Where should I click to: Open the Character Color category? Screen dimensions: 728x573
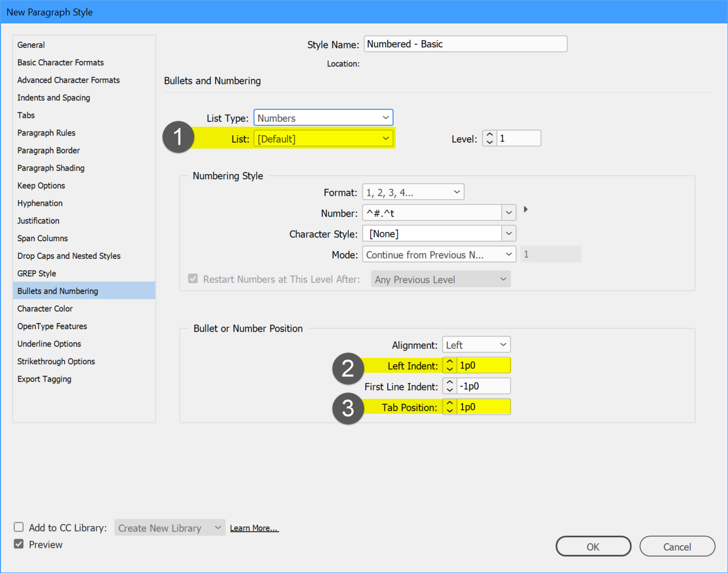pyautogui.click(x=45, y=308)
